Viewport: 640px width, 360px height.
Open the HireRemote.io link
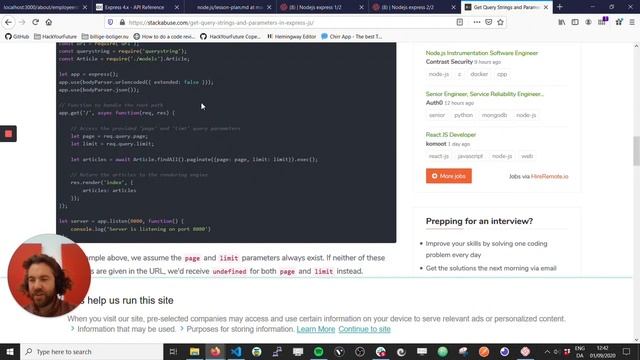tap(549, 176)
